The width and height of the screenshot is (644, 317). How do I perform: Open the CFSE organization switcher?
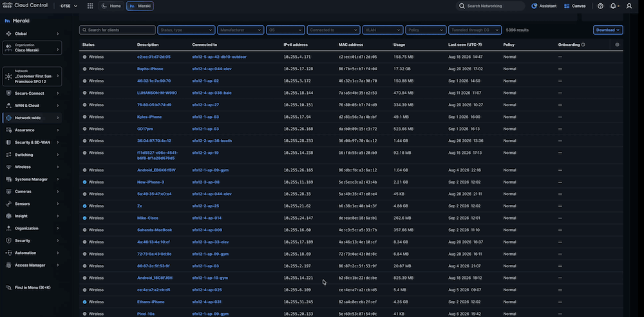click(x=68, y=6)
